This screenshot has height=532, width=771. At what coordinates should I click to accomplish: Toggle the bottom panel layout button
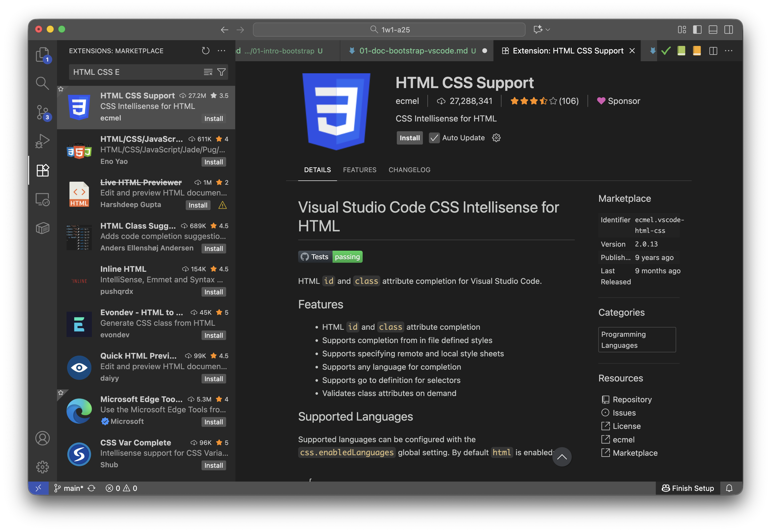coord(713,30)
